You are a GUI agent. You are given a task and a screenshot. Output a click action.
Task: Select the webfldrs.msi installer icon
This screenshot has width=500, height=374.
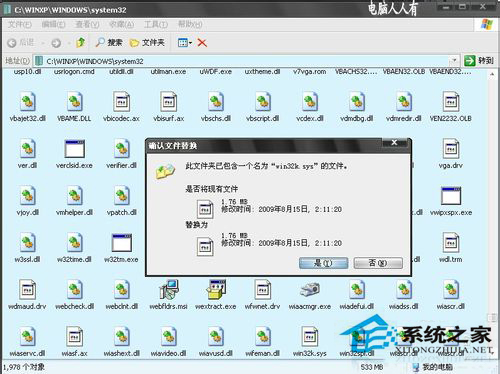click(x=168, y=289)
